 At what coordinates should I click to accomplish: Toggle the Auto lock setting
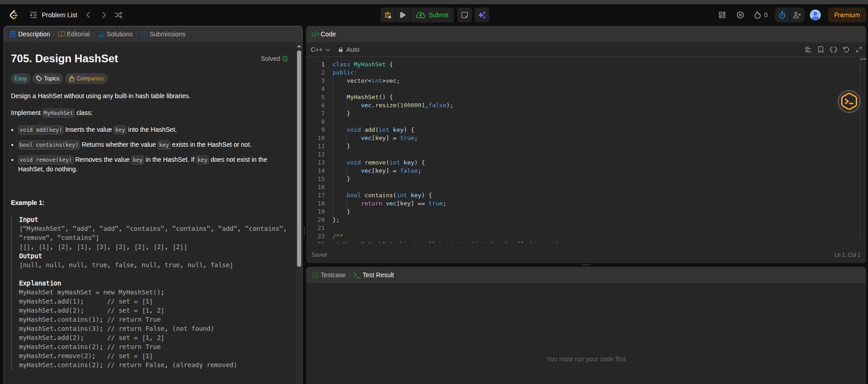coord(348,50)
